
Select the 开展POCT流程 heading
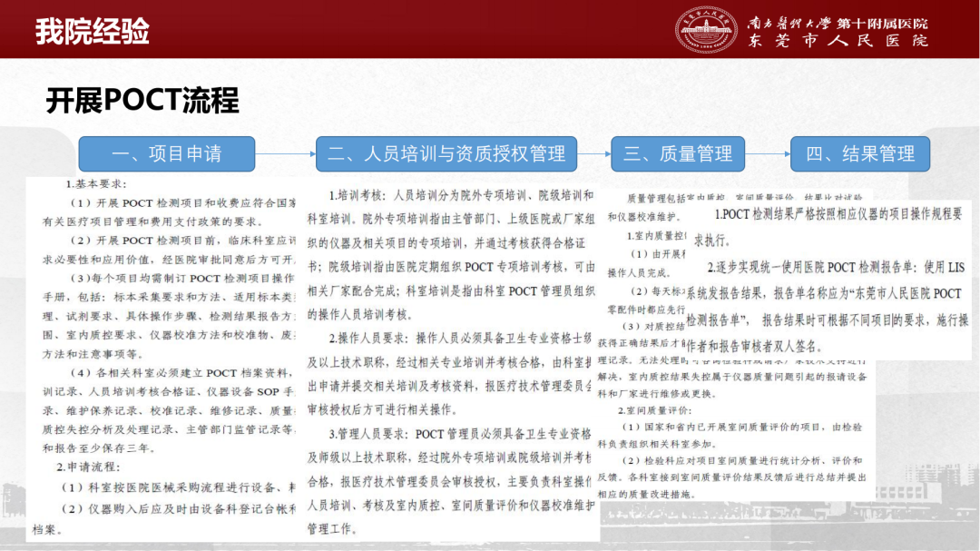[x=142, y=101]
